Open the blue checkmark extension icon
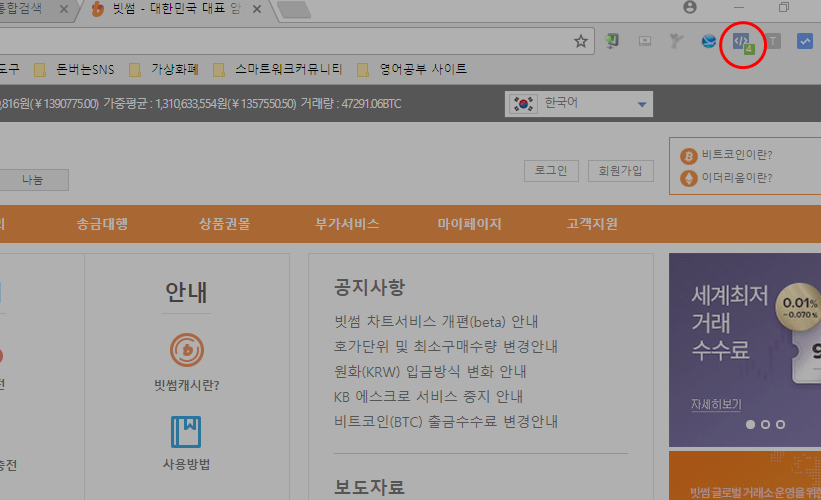 click(x=805, y=41)
